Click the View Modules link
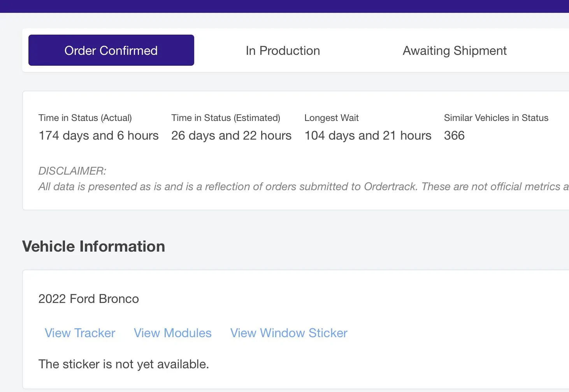This screenshot has height=392, width=569. point(173,333)
